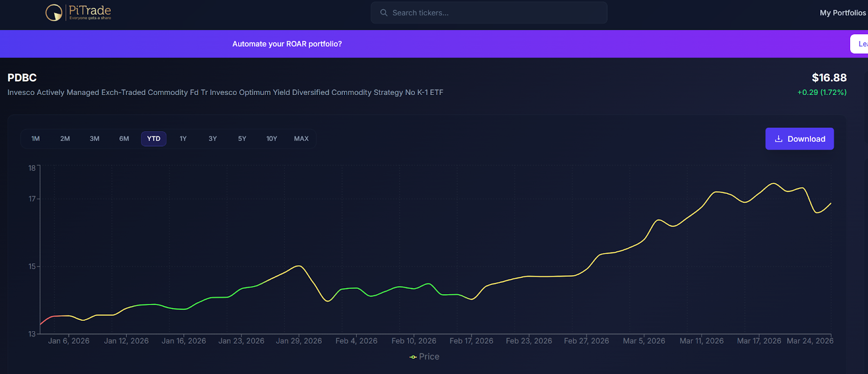Display MAX price history
The image size is (868, 374).
tap(301, 139)
